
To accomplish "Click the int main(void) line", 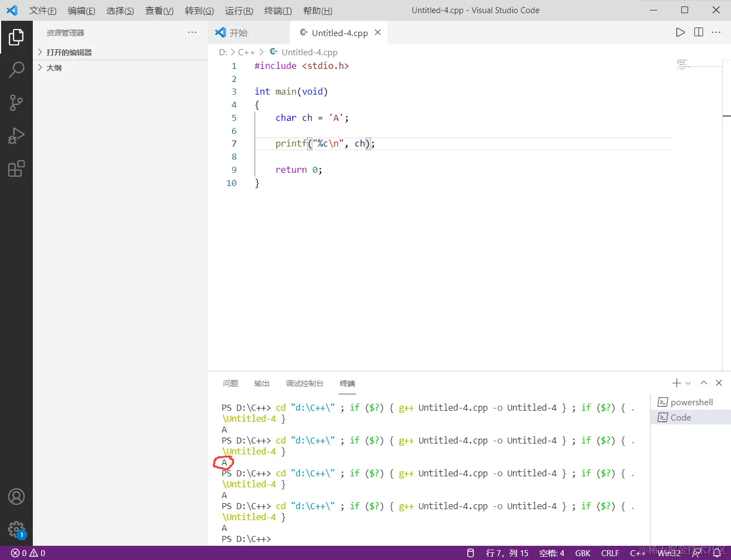I will pos(291,91).
